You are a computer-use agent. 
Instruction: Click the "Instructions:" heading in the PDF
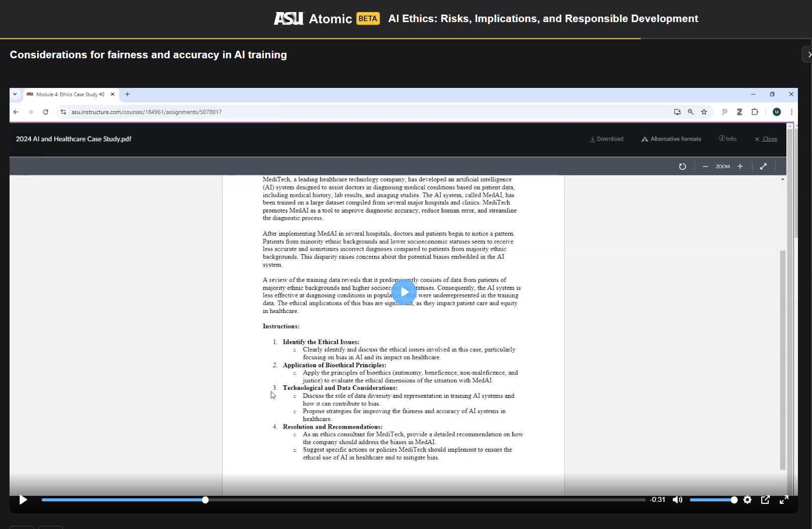tap(281, 327)
